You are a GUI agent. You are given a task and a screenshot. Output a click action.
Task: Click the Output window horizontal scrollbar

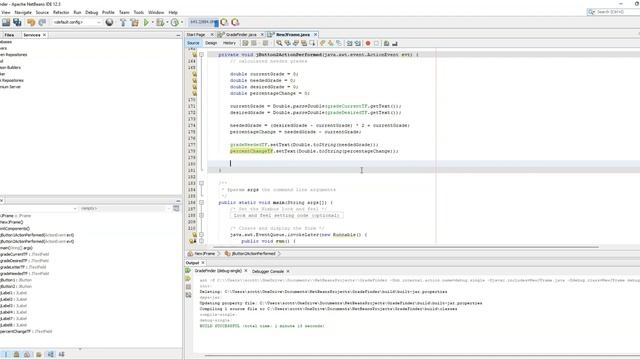tap(422, 356)
